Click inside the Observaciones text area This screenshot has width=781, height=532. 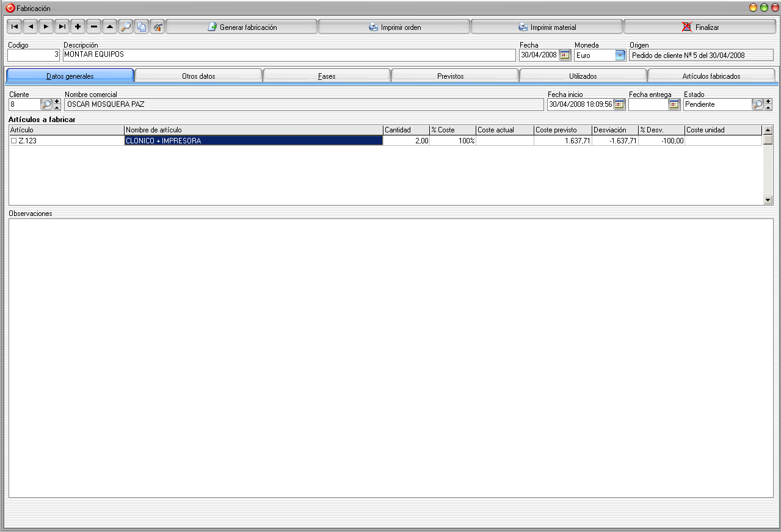(391, 358)
